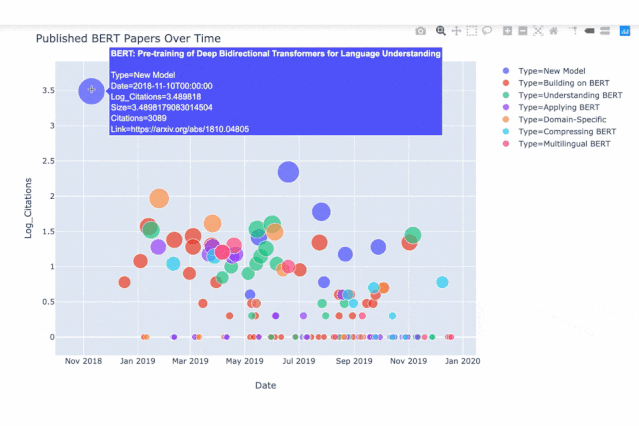The width and height of the screenshot is (639, 426).
Task: Select the Box Select tool
Action: click(472, 31)
